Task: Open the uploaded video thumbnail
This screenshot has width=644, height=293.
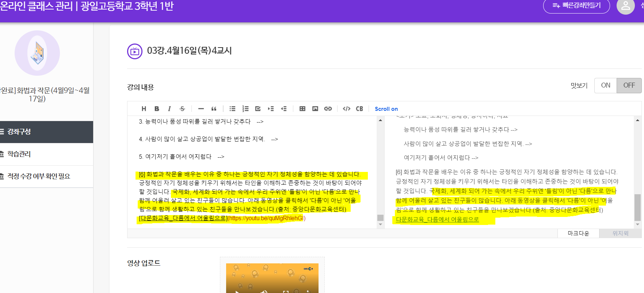Action: click(x=272, y=278)
